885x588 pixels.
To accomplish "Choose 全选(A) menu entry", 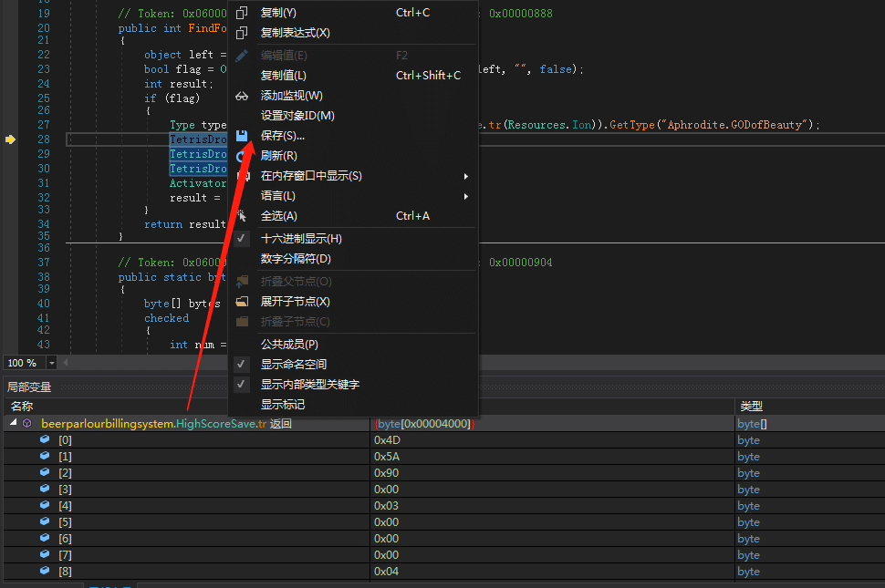I will [x=353, y=216].
